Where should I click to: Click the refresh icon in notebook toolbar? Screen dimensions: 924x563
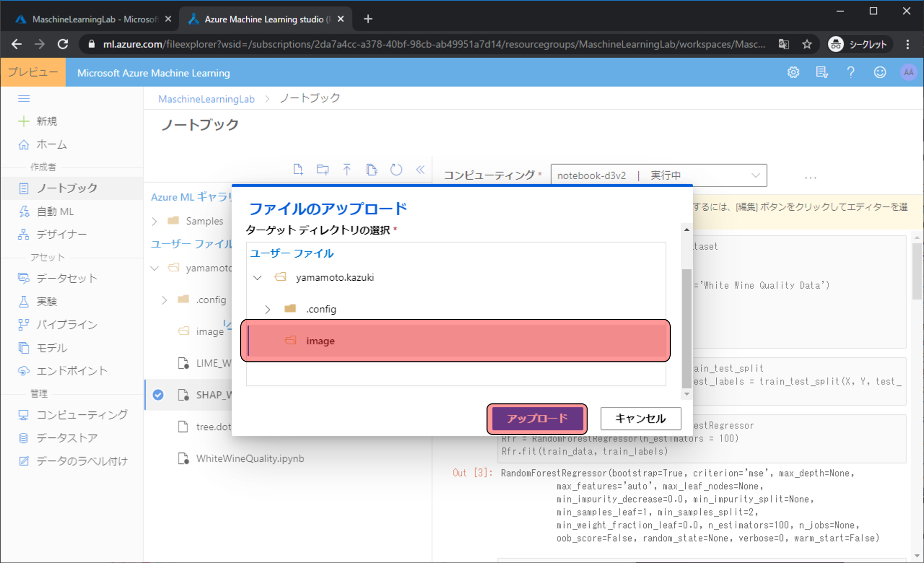pos(396,170)
